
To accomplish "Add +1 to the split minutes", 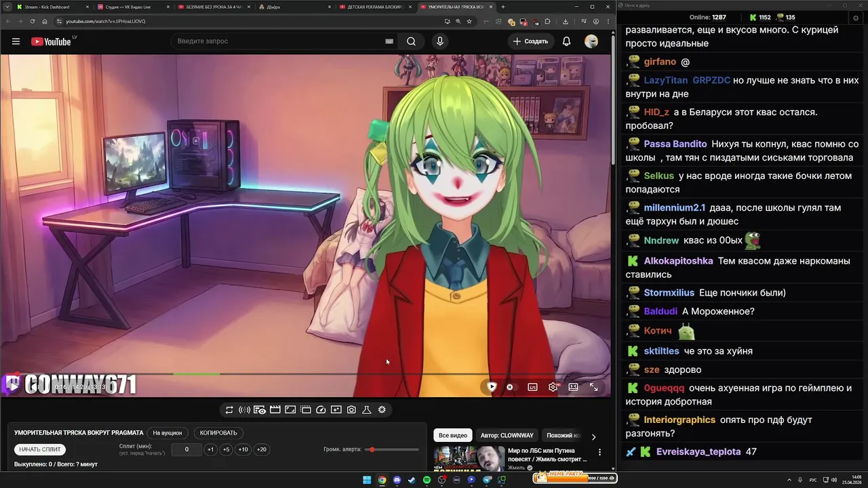I will coord(210,449).
